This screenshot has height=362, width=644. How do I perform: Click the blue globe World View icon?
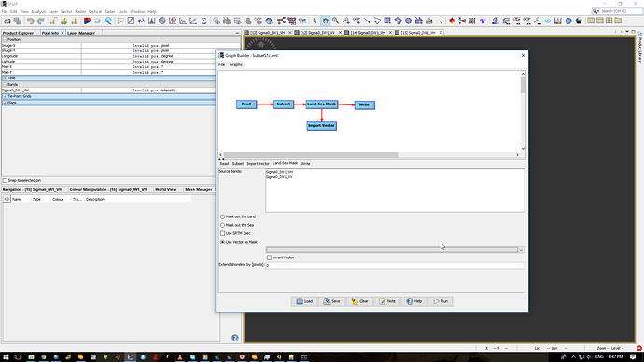568,21
